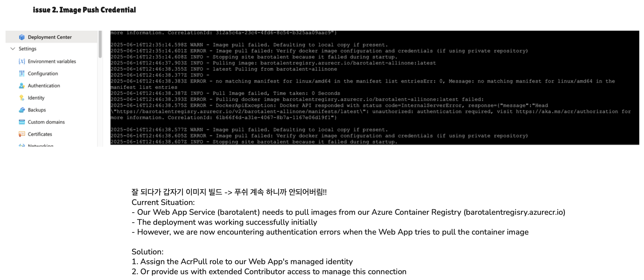644x280 pixels.
Task: Click the Authentication person icon
Action: pos(22,86)
